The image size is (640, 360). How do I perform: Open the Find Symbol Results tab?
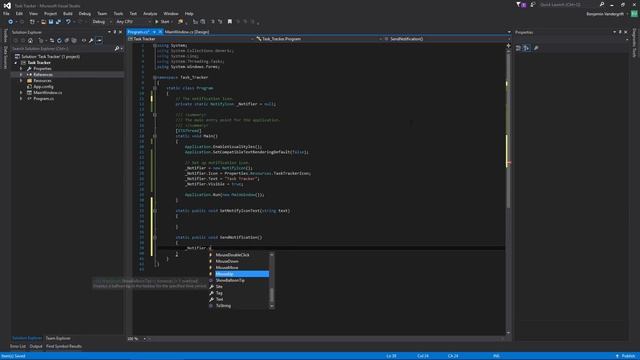point(64,346)
